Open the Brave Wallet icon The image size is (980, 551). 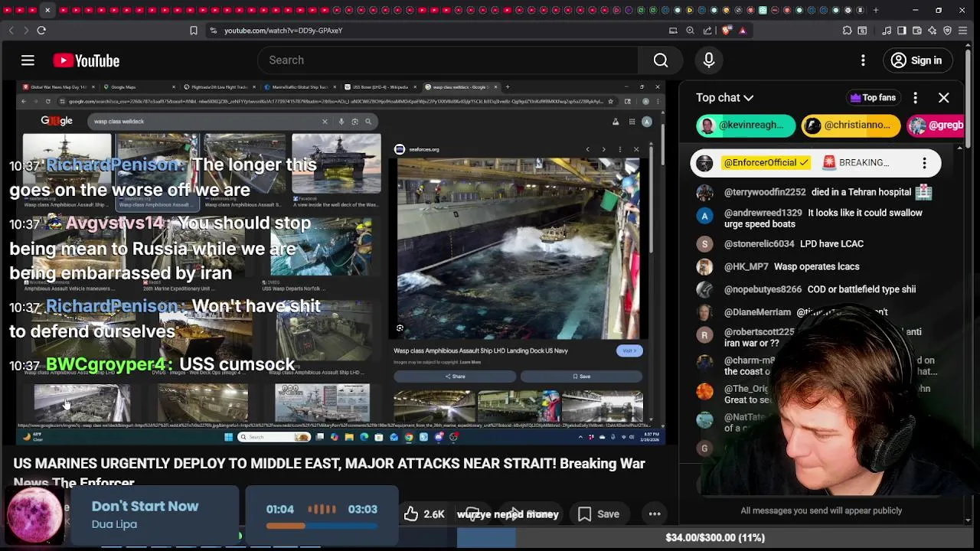point(917,31)
